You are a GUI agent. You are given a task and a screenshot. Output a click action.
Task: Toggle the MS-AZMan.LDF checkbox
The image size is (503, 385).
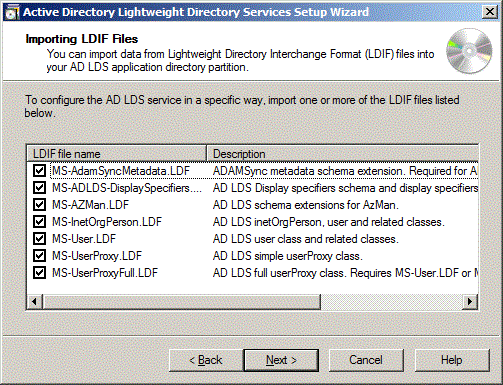coord(39,205)
